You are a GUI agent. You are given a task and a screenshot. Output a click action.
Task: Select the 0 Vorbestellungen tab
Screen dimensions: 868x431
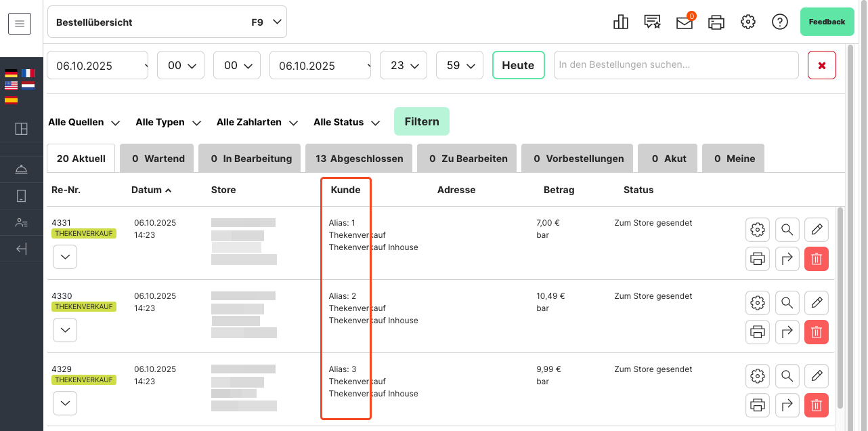pyautogui.click(x=578, y=159)
